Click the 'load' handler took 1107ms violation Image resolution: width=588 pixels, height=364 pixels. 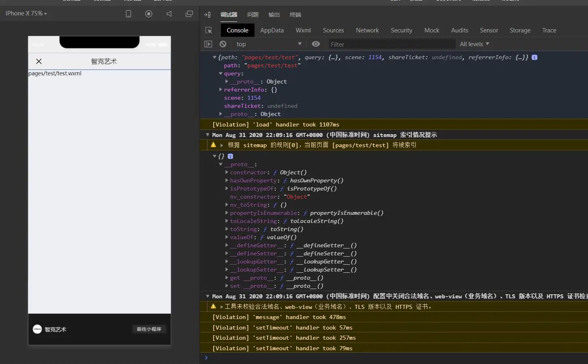pos(276,124)
